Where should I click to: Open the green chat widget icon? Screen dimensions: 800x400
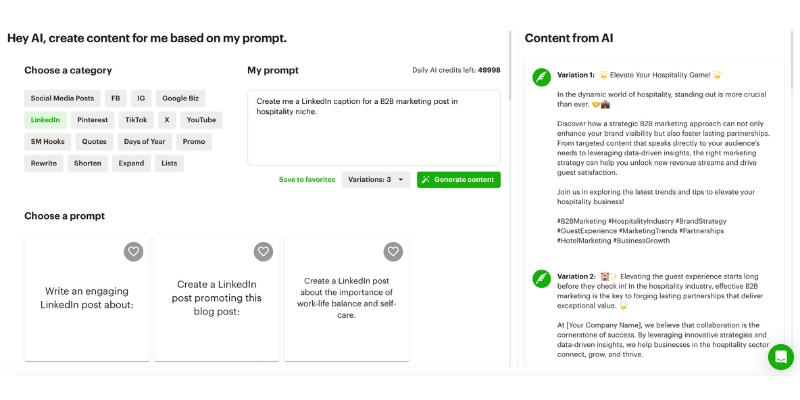(780, 357)
